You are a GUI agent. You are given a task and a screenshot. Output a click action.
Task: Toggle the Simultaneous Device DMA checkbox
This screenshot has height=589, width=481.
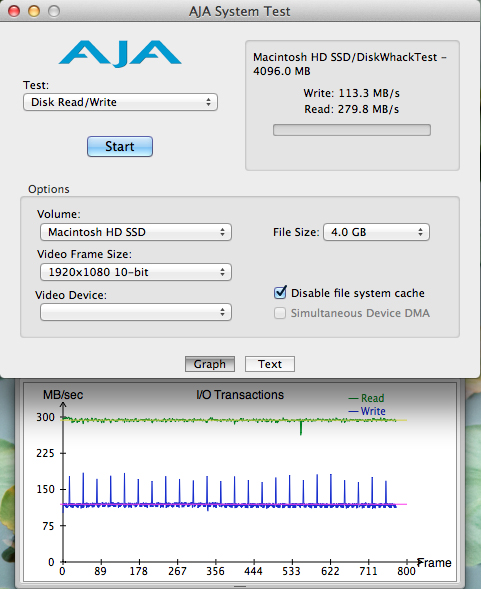coord(280,313)
